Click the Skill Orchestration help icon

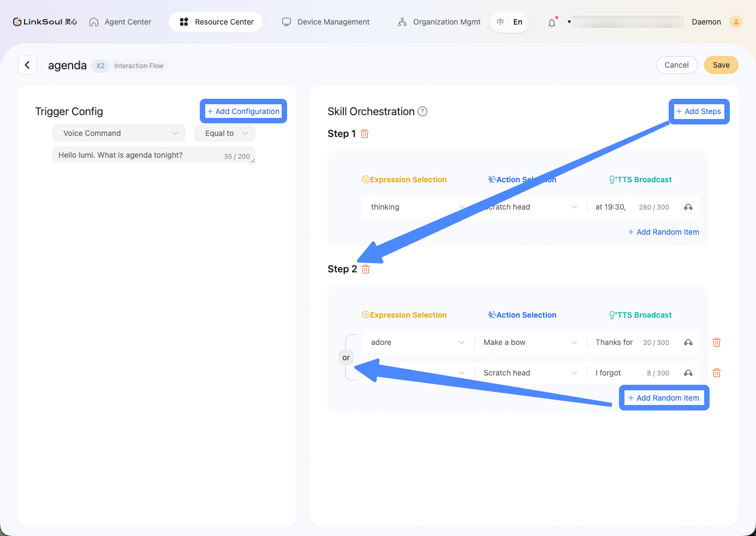(x=422, y=111)
